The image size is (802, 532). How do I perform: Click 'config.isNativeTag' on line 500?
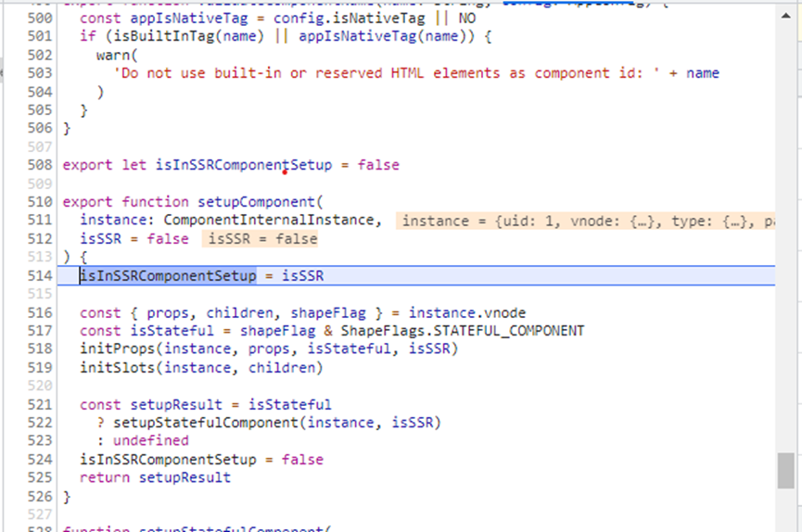pyautogui.click(x=349, y=19)
